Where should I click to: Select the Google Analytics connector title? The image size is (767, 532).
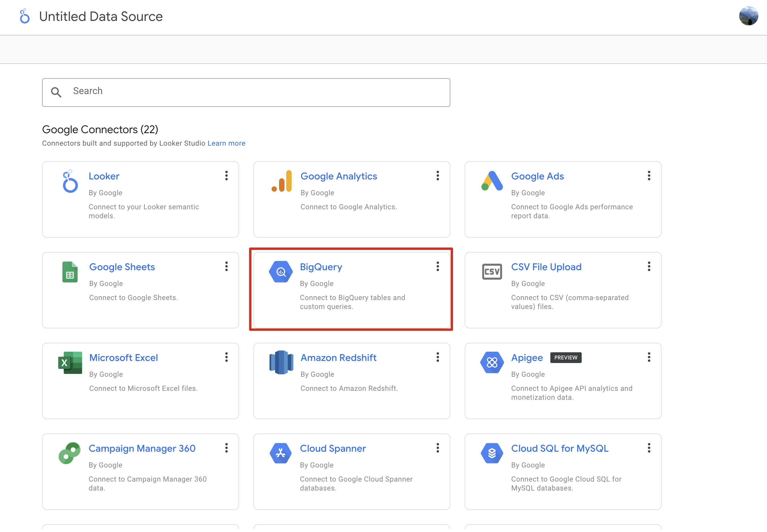coord(339,176)
